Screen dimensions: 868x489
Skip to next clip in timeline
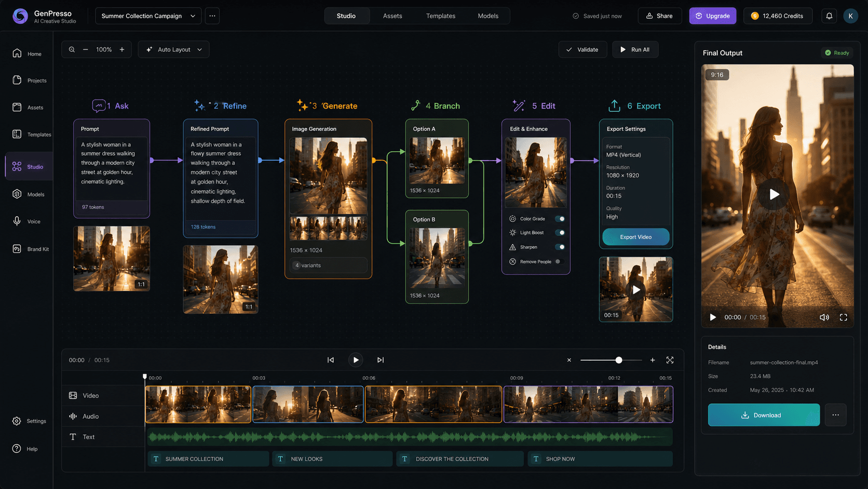click(381, 360)
